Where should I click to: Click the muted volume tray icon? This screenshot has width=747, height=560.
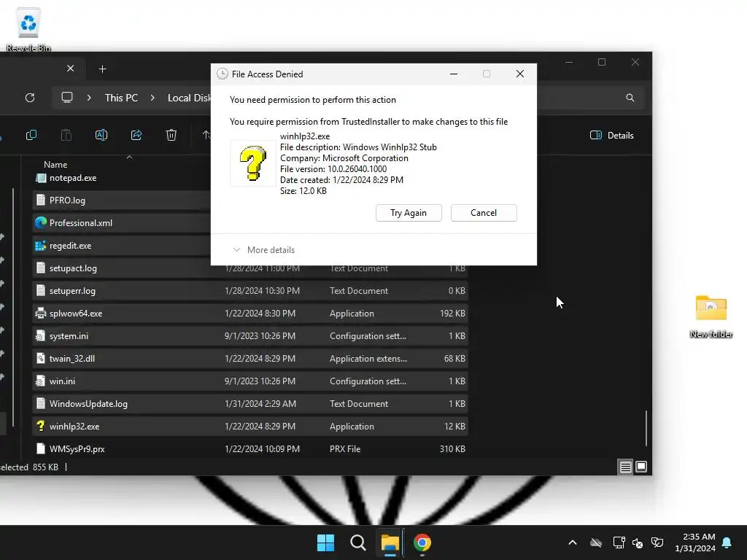(x=638, y=542)
